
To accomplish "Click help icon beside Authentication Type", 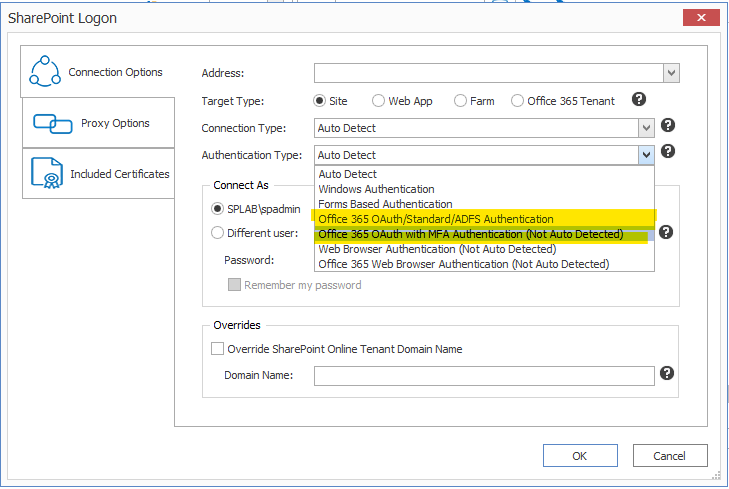I will [x=668, y=151].
